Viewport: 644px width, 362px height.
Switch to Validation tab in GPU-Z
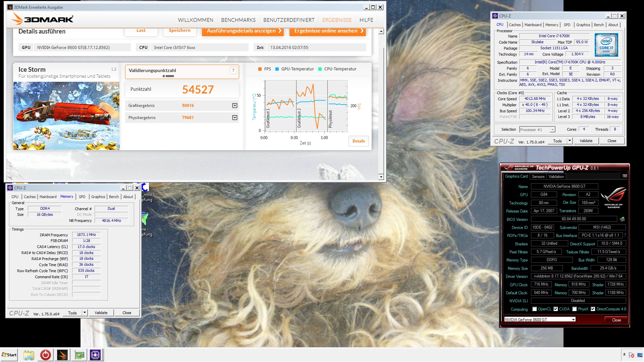(x=556, y=177)
